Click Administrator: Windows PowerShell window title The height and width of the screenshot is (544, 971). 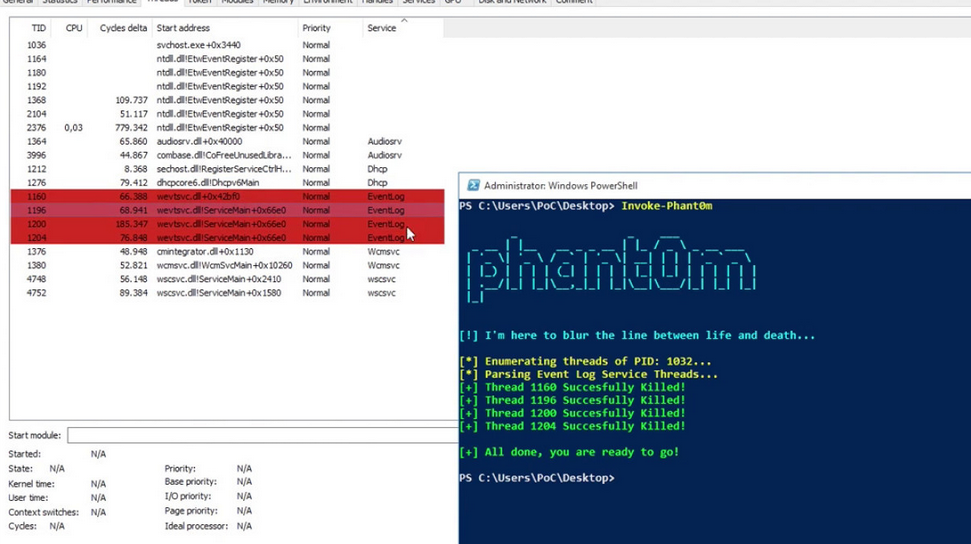[x=560, y=185]
